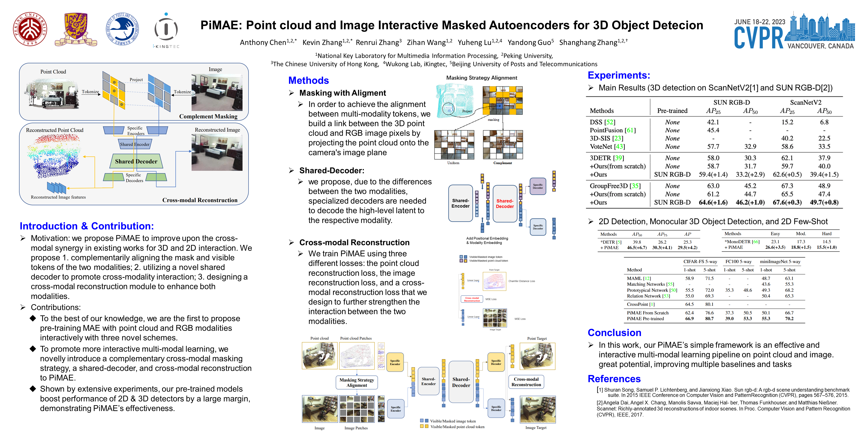The height and width of the screenshot is (434, 868).
Task: Click the Cross-modal Reconstruction box in pipeline
Action: [x=526, y=382]
